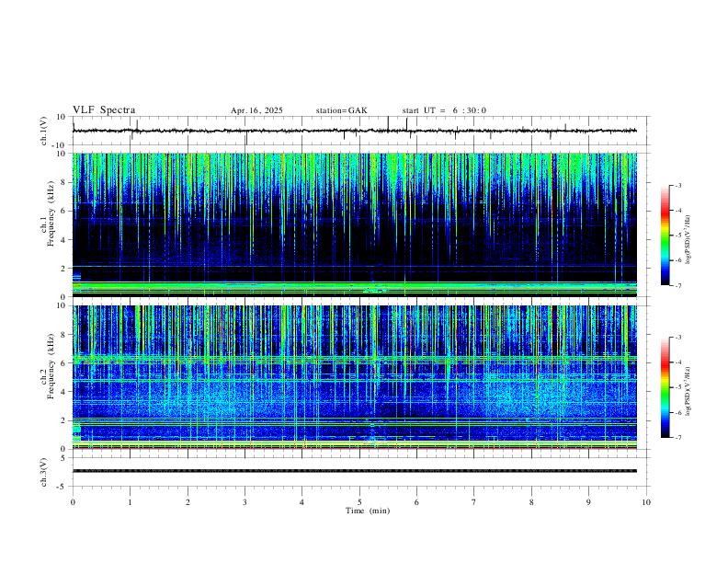Click the date 'Apr. 16, 2025'

click(x=256, y=110)
